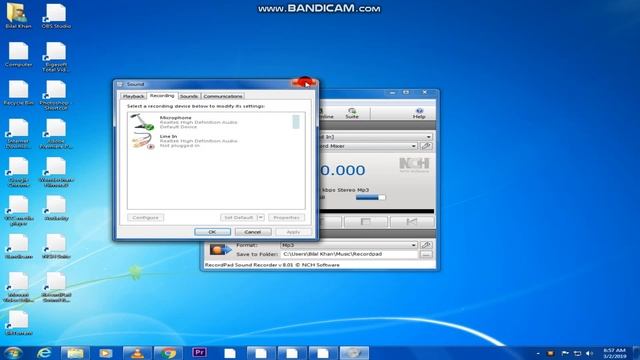The width and height of the screenshot is (640, 360).
Task: Click the orange and blue save icon in RecordPad
Action: [x=220, y=249]
